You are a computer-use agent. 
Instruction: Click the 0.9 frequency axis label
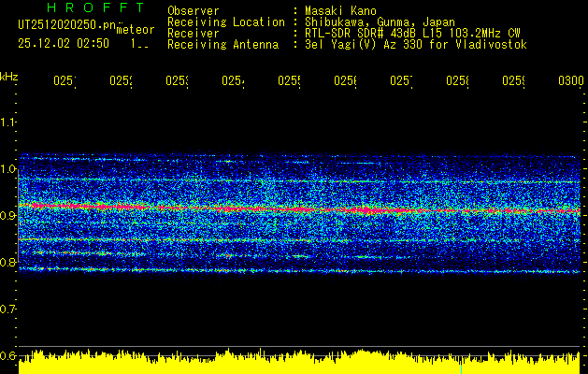7,215
